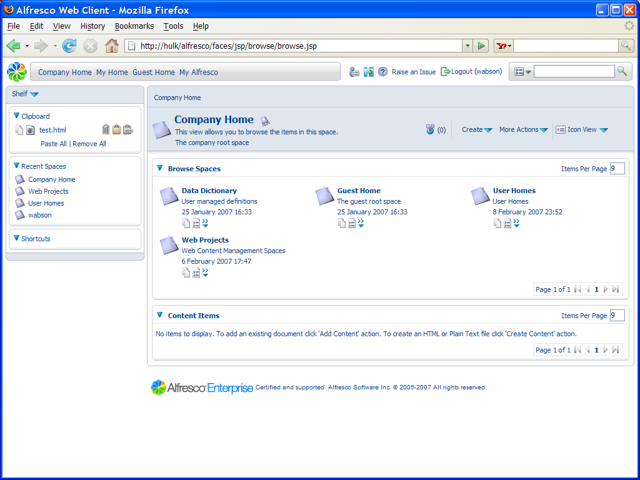Open the More Actions dropdown

coord(523,129)
